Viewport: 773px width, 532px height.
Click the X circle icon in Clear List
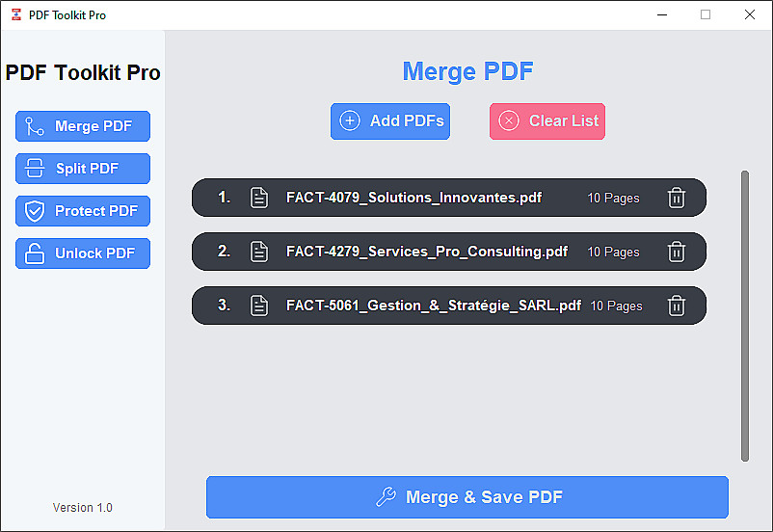pyautogui.click(x=510, y=121)
